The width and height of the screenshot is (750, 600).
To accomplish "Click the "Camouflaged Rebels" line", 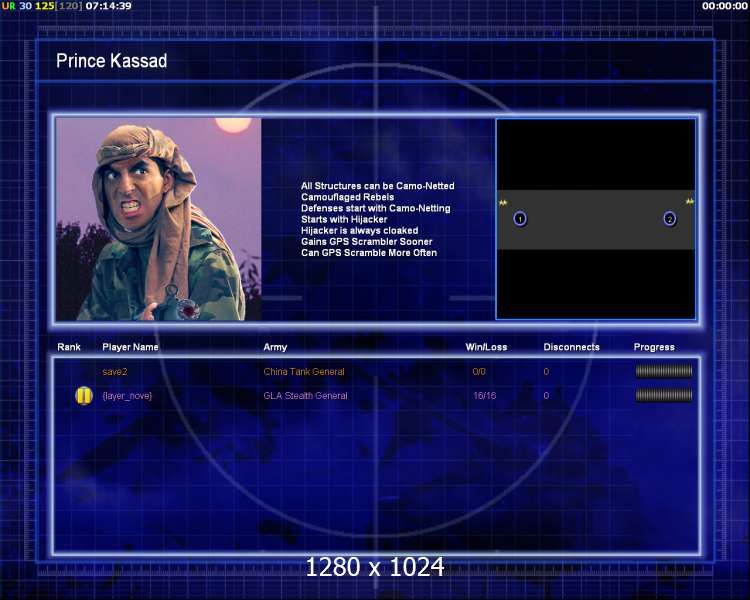I will click(x=347, y=197).
